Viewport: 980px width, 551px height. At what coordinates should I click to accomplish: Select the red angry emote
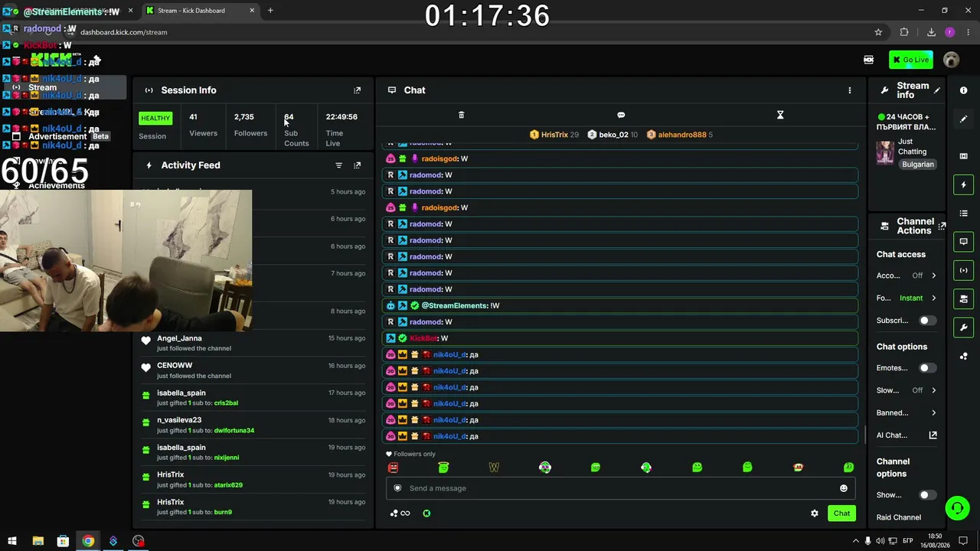point(393,467)
